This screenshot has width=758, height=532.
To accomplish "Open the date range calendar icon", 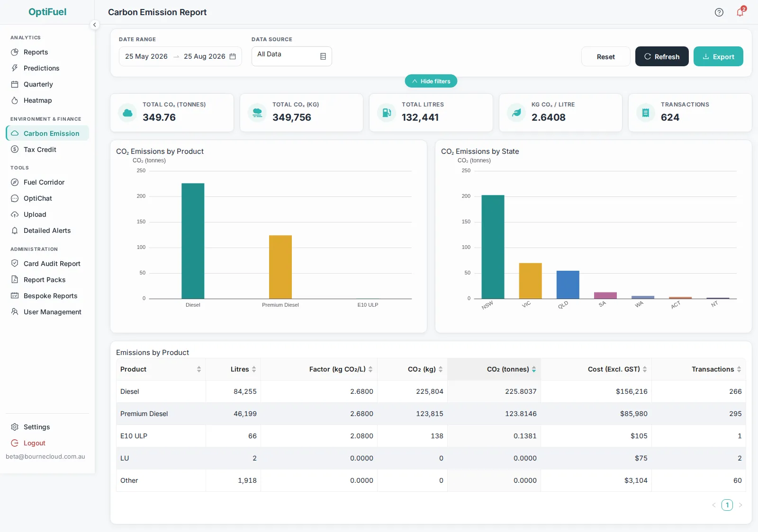I will coord(233,56).
